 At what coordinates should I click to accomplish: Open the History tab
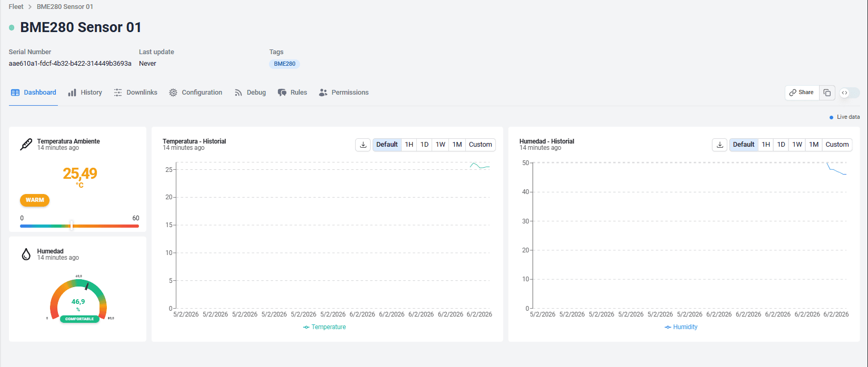(x=85, y=93)
